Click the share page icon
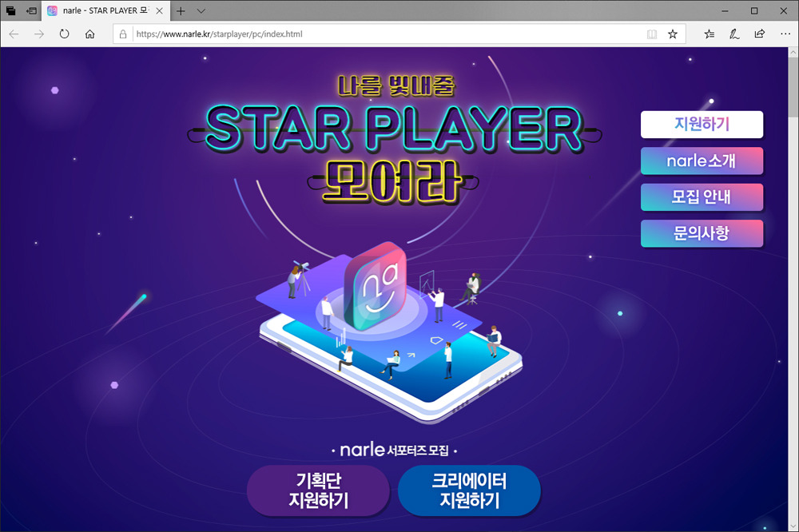Image resolution: width=799 pixels, height=532 pixels. tap(759, 34)
